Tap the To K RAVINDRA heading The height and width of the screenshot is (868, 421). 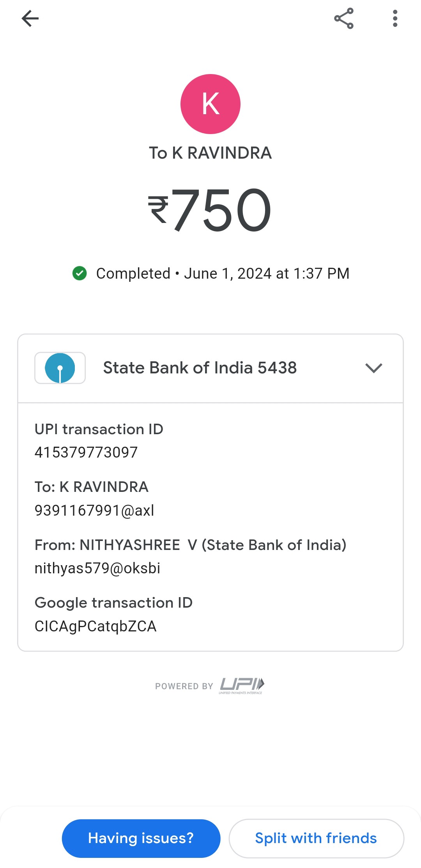pos(210,153)
